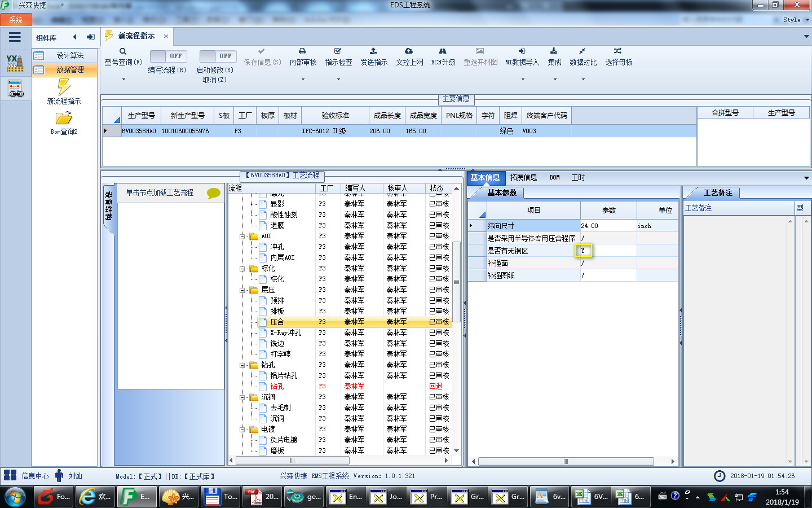Close the 新流程指示 tab

pos(166,36)
